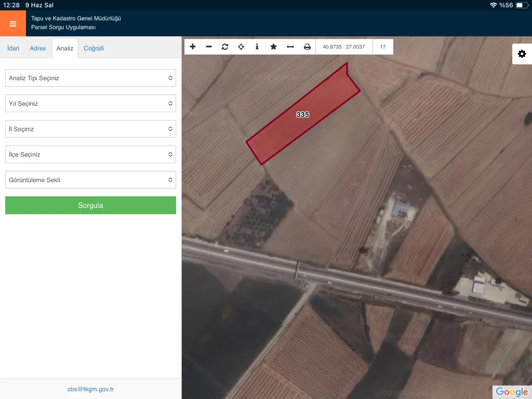Print the map view
Image resolution: width=532 pixels, height=399 pixels.
(x=307, y=47)
